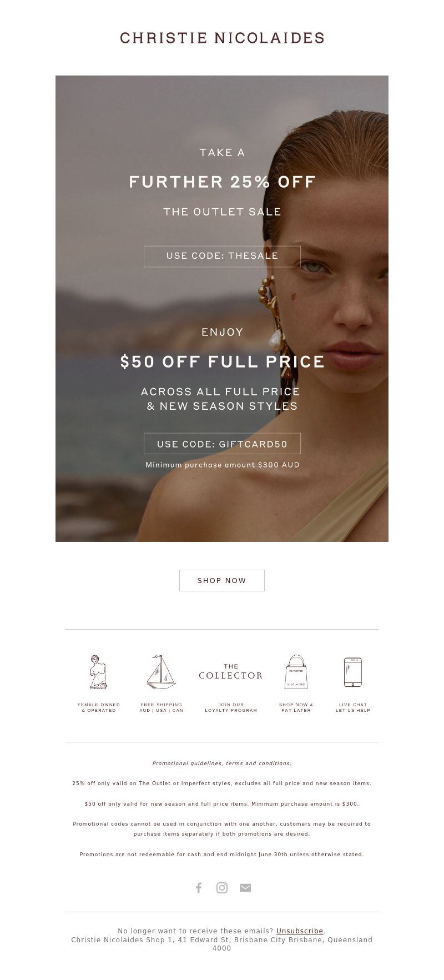Click Shop Now & Pay Later label

point(296,707)
